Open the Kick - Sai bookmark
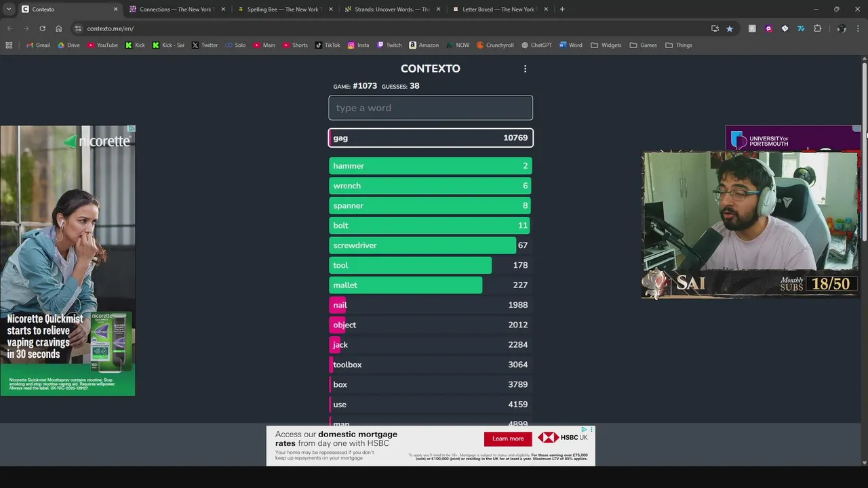Image resolution: width=868 pixels, height=488 pixels. 168,45
